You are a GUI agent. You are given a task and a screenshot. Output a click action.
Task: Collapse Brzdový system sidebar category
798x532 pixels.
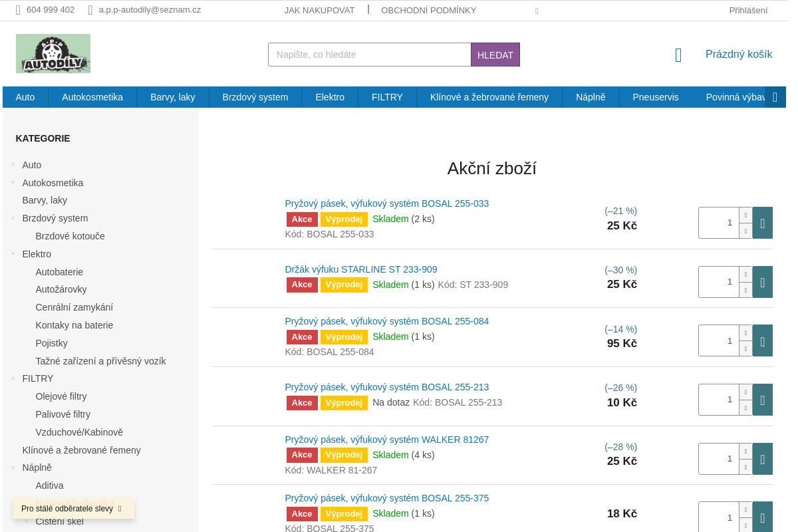[x=13, y=218]
